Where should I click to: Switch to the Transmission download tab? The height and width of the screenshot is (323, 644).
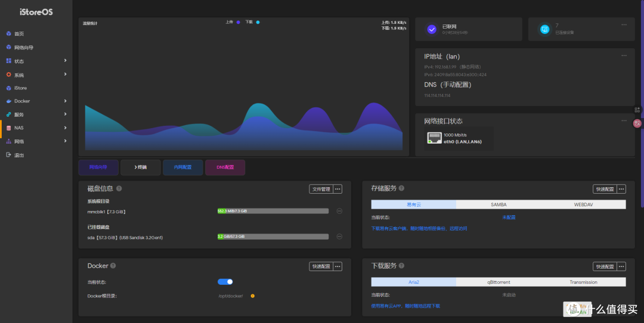583,282
